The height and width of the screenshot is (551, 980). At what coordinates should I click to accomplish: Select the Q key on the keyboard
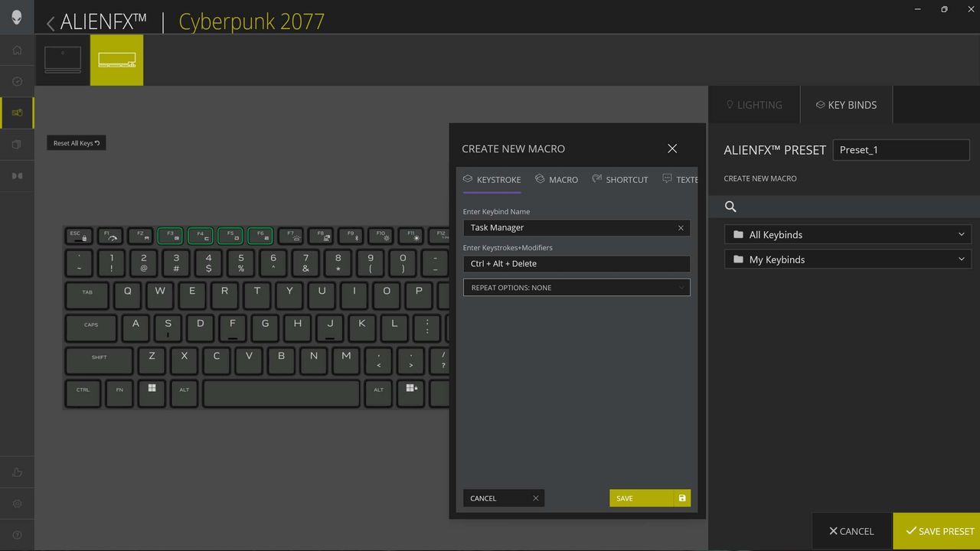coord(127,295)
